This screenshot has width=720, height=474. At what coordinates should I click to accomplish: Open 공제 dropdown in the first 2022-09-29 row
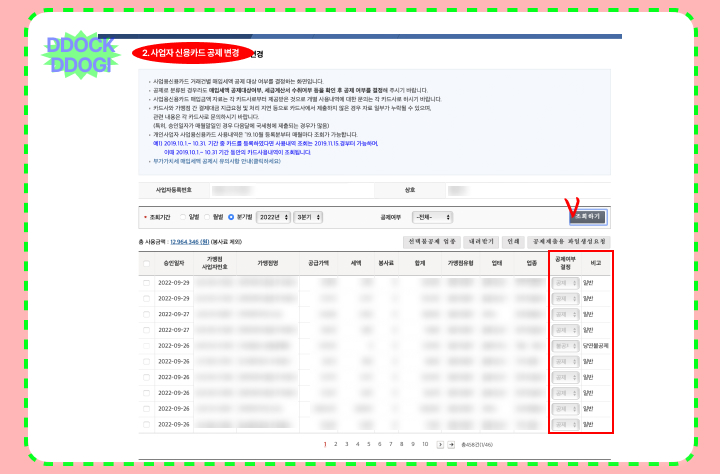[565, 283]
